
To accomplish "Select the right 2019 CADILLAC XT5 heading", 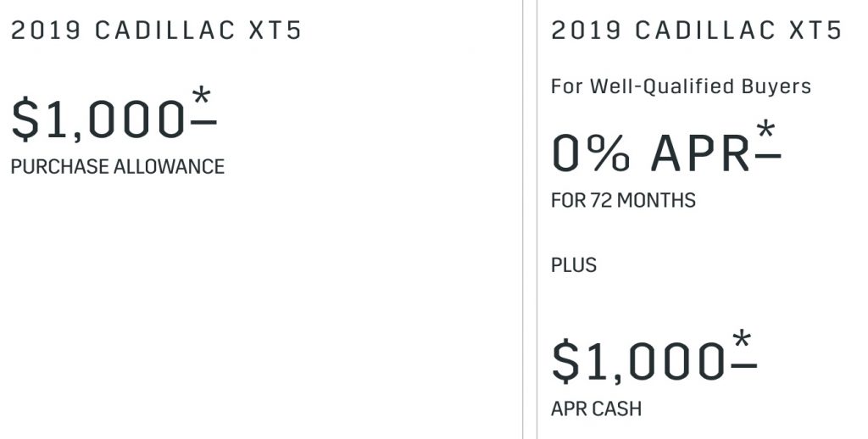I will (697, 31).
